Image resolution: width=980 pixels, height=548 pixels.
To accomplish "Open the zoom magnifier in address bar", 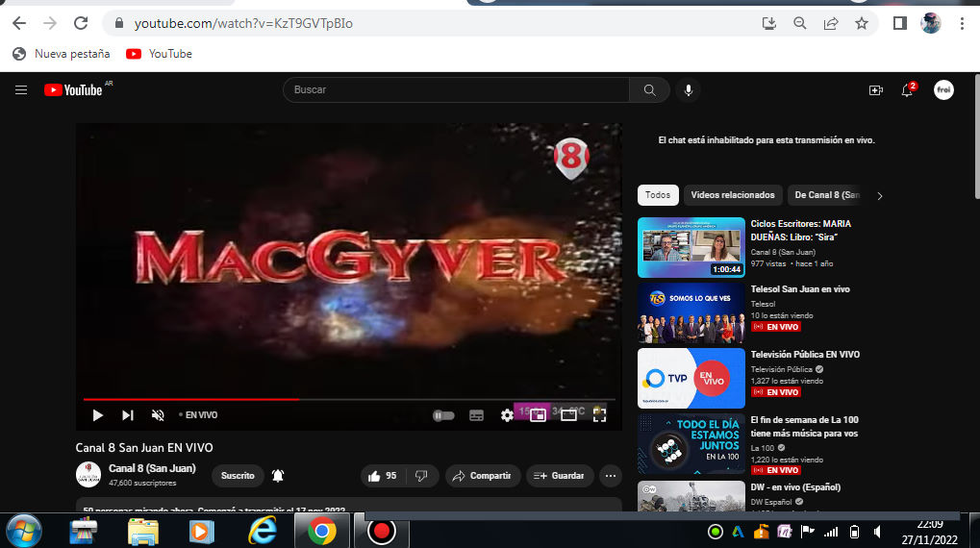I will point(799,23).
